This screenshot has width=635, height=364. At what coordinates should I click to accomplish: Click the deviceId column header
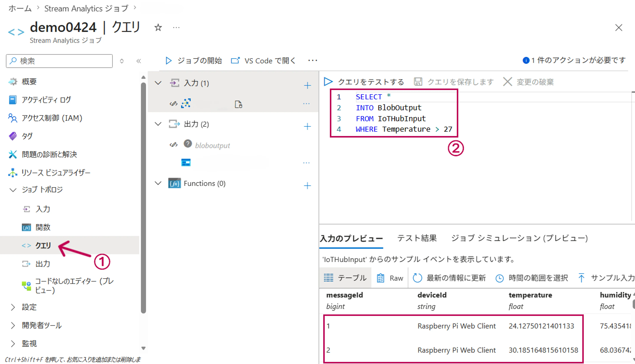click(x=432, y=295)
